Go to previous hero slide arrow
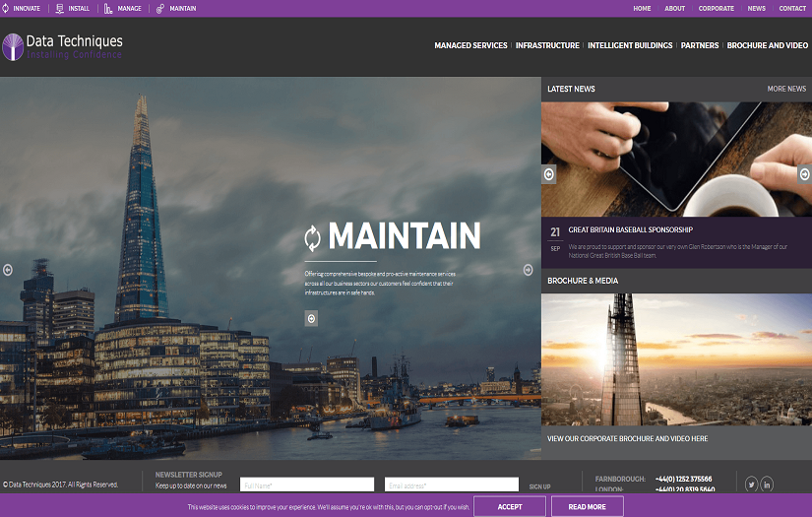 8,270
